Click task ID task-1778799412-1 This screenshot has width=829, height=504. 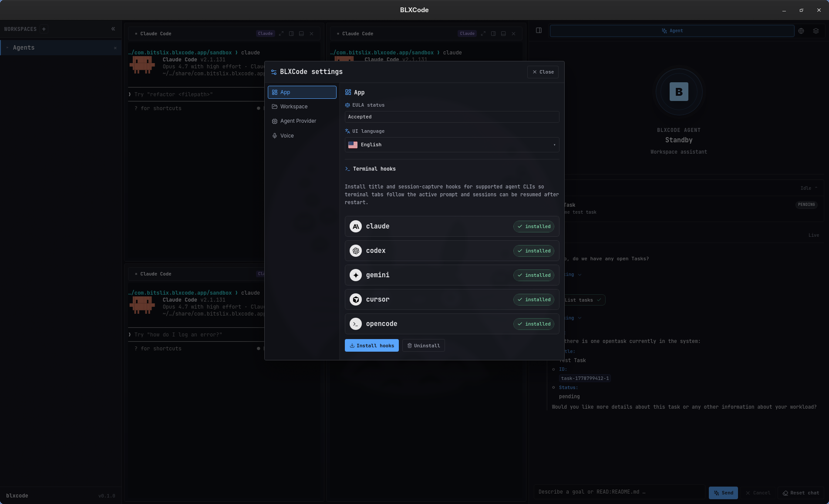click(x=585, y=378)
